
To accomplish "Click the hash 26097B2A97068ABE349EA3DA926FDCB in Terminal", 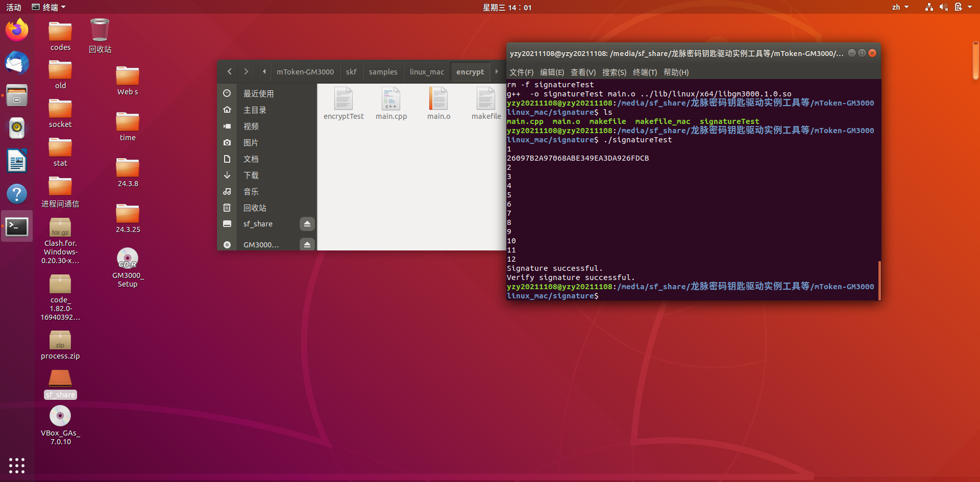I will [578, 158].
